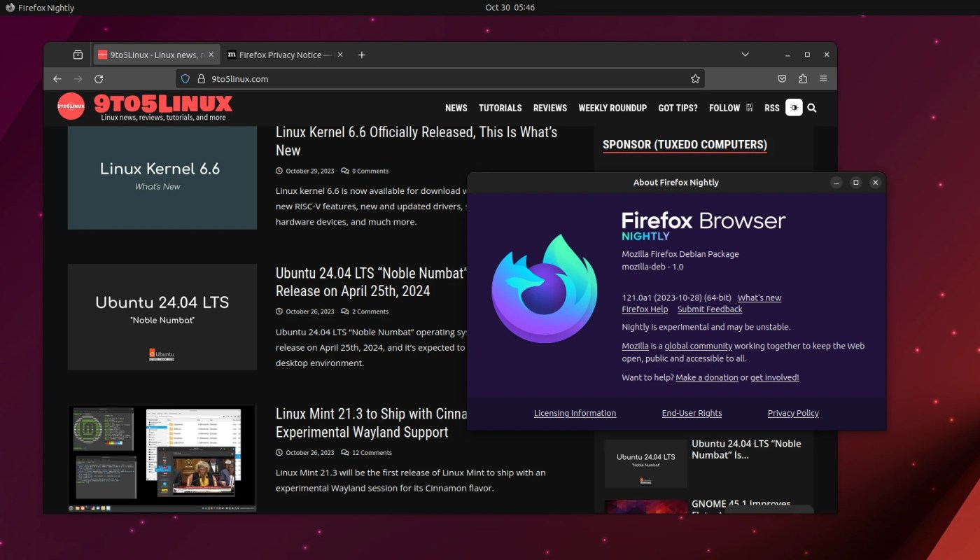Close the About Firefox Nightly dialog

[x=875, y=182]
